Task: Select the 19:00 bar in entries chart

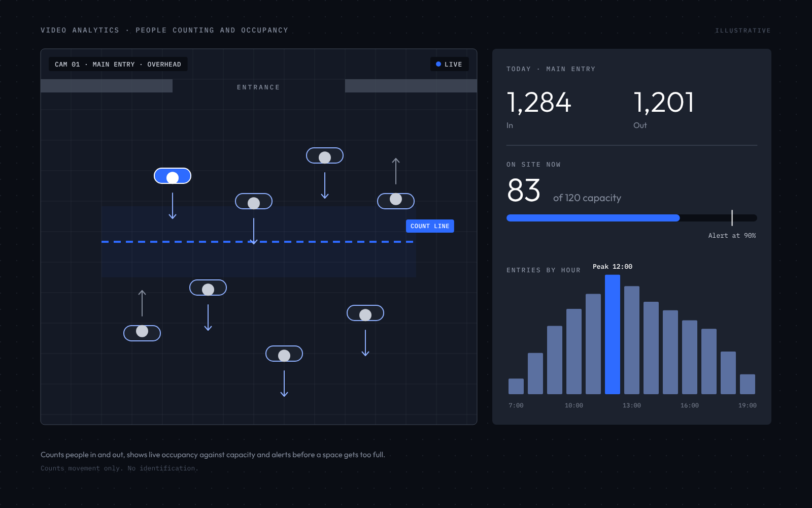Action: point(748,384)
